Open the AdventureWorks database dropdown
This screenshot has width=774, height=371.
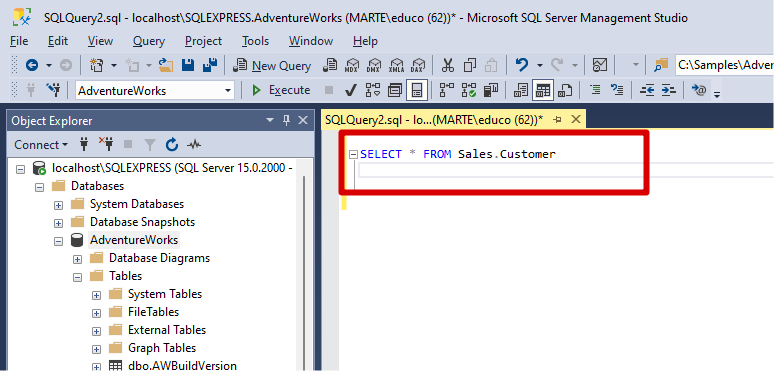(x=228, y=90)
